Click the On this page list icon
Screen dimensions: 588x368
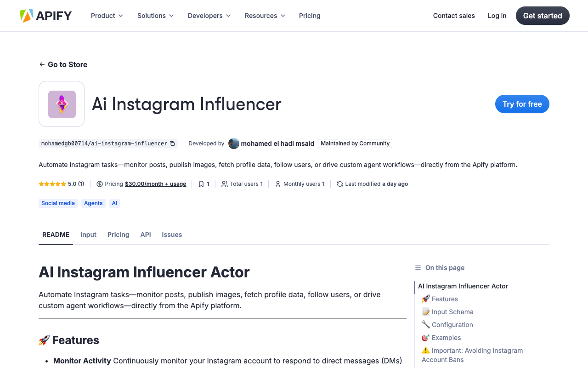[x=418, y=268]
